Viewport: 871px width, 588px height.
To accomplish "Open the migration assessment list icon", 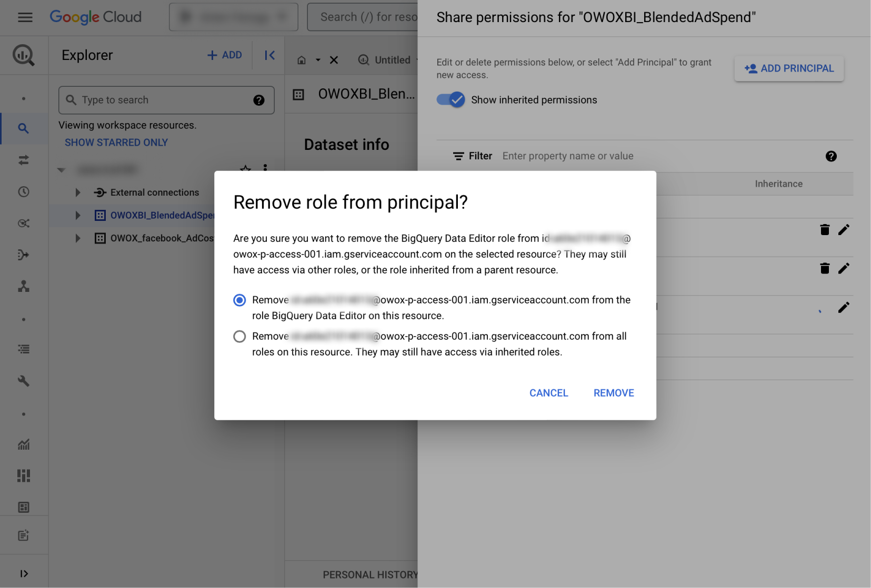I will click(24, 349).
